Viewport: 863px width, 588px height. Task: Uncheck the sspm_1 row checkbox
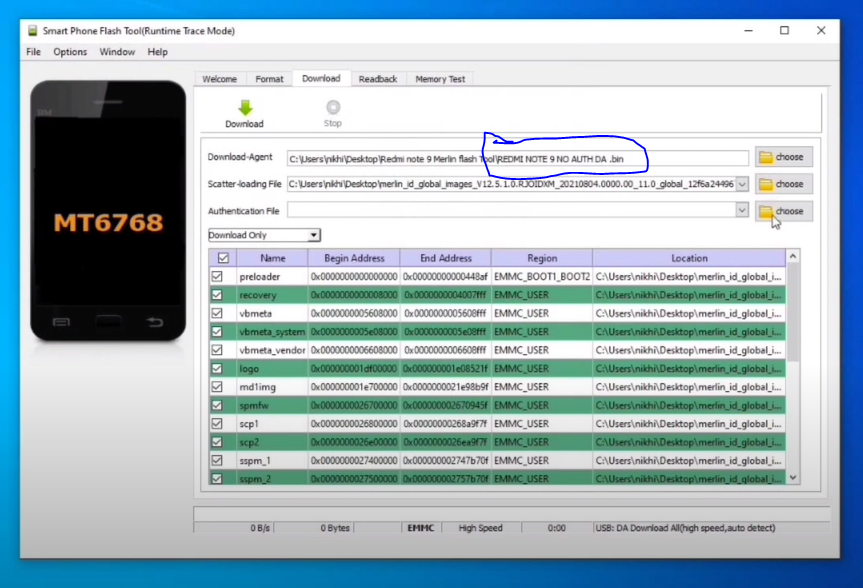pos(217,460)
